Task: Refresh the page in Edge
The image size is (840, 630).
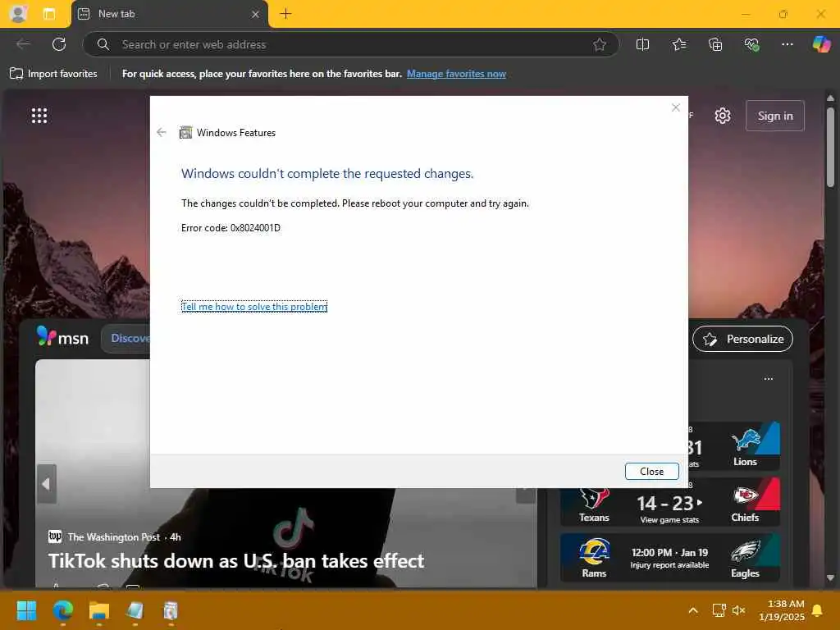Action: coord(59,44)
